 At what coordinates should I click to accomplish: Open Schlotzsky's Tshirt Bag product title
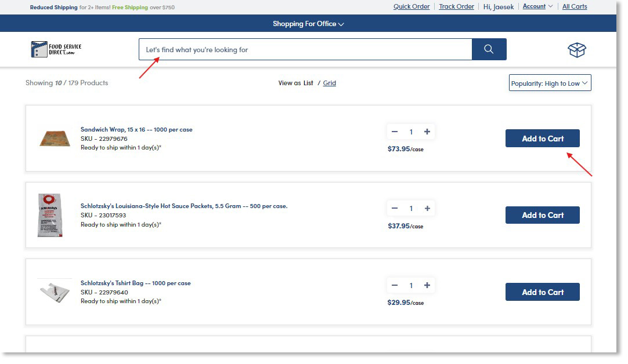point(135,283)
